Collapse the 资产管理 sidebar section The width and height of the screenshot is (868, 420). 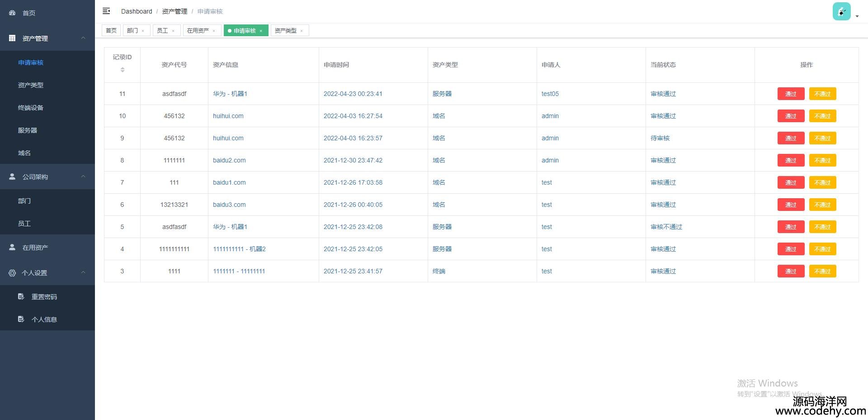click(x=83, y=38)
